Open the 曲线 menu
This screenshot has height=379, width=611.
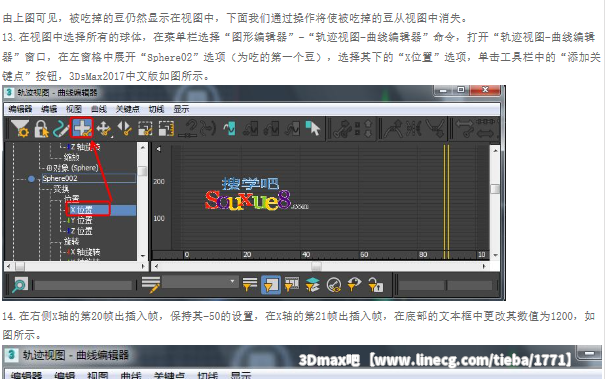pyautogui.click(x=99, y=109)
